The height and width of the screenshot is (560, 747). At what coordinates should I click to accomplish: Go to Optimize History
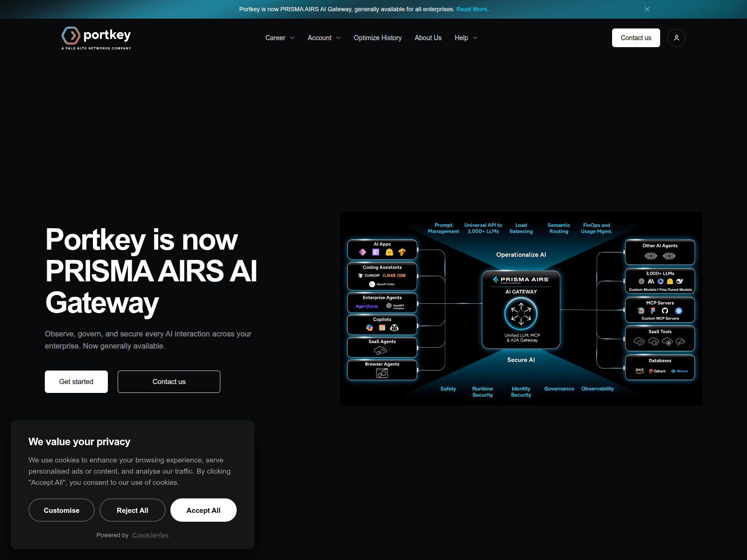(x=378, y=38)
